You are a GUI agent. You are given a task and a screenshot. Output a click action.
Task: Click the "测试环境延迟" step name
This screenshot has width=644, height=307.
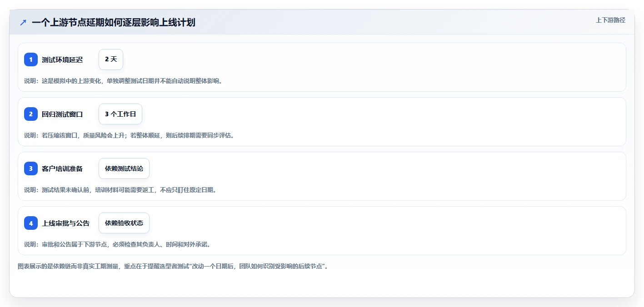[x=62, y=59]
